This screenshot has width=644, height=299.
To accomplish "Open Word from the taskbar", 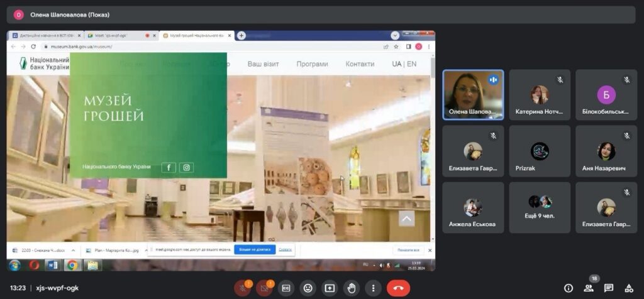I will tap(53, 265).
